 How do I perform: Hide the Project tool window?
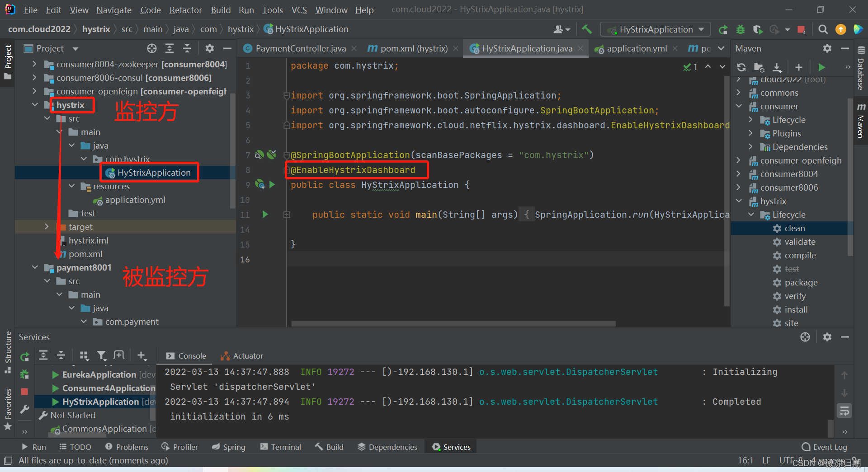point(227,48)
